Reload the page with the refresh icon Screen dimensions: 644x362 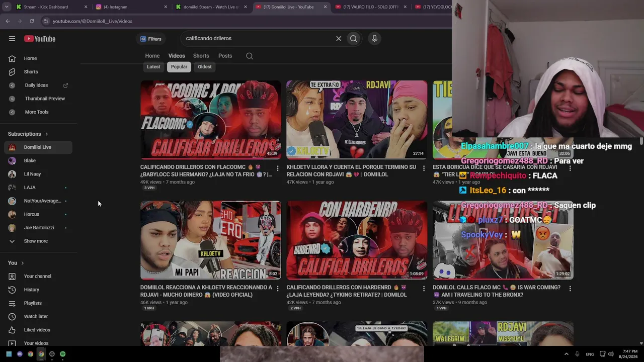[x=32, y=21]
